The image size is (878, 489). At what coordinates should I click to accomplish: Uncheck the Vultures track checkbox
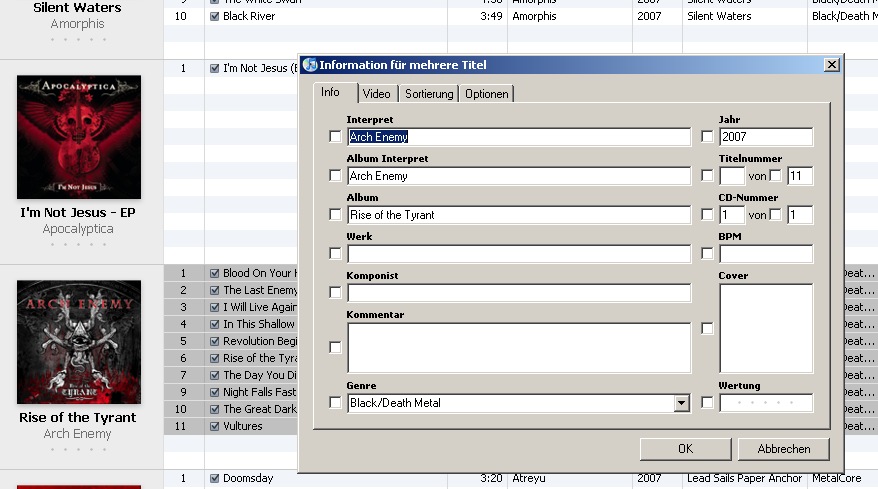214,426
